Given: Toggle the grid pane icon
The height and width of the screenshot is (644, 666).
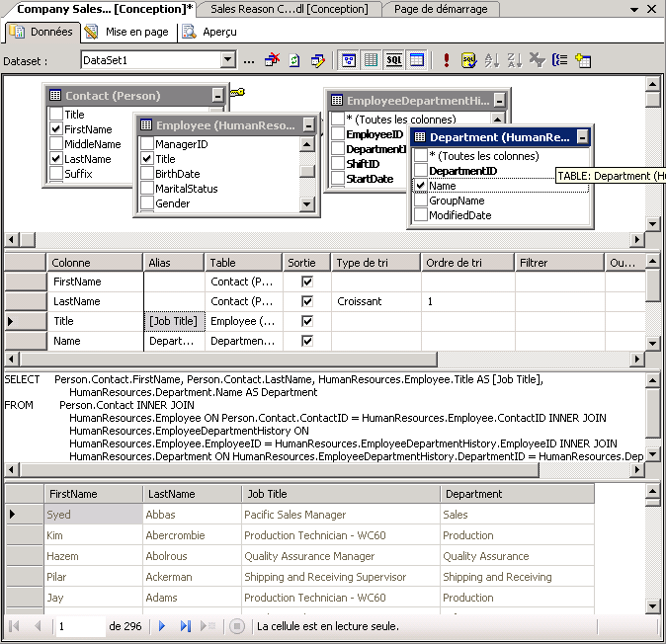Looking at the screenshot, I should [x=372, y=60].
